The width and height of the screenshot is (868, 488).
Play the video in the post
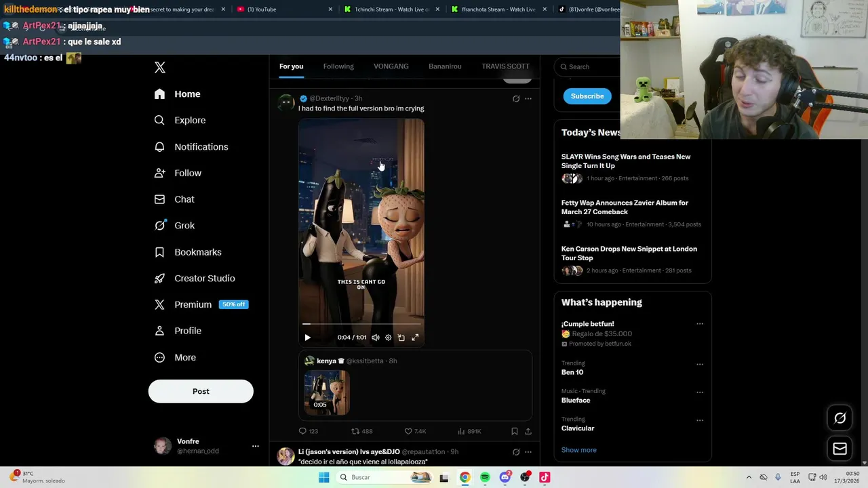(x=307, y=338)
